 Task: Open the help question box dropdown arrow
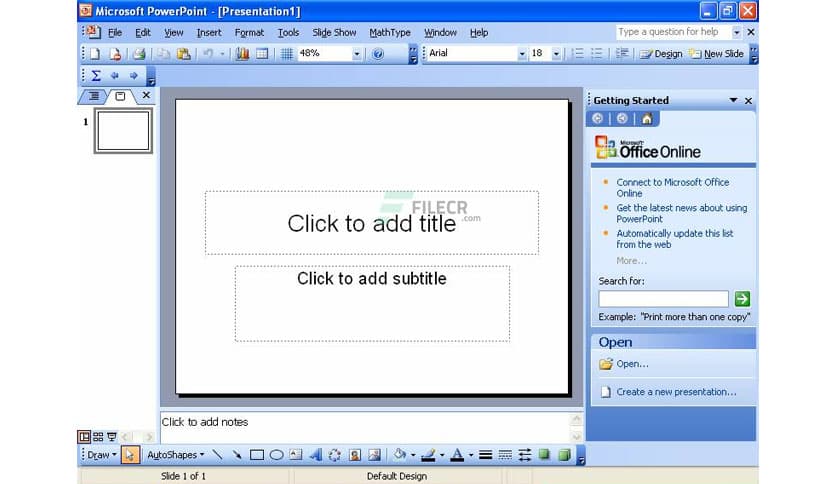coord(736,33)
